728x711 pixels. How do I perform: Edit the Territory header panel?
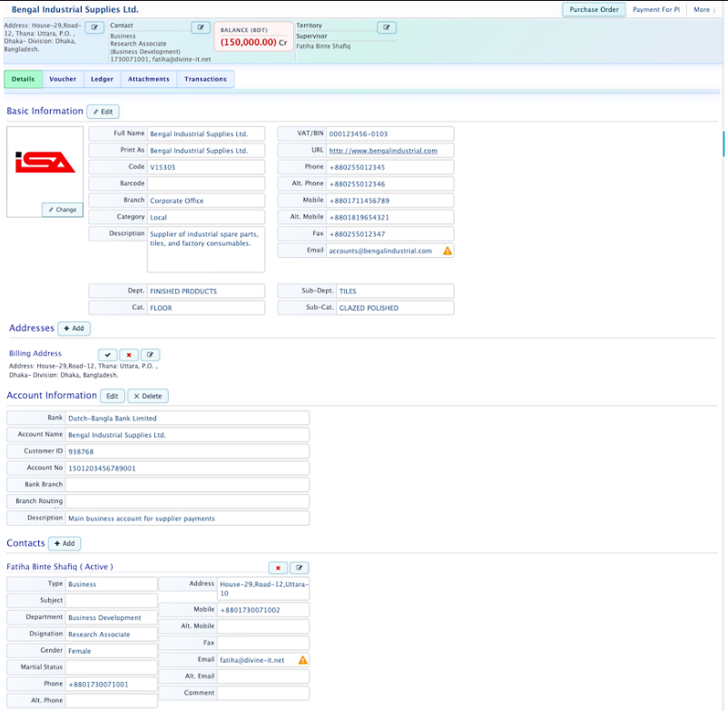(x=387, y=27)
